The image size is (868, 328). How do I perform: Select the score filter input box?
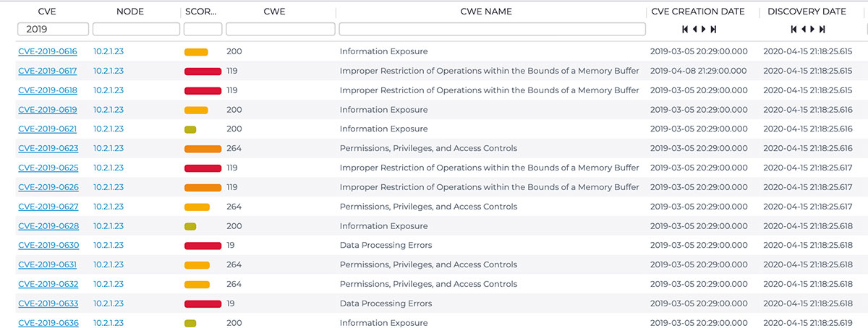click(x=203, y=30)
